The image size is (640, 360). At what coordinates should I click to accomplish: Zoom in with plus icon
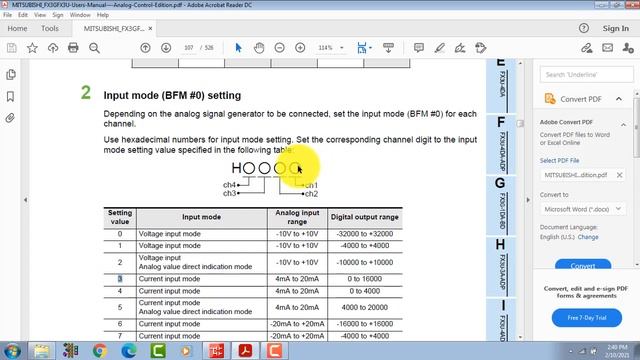[x=300, y=48]
